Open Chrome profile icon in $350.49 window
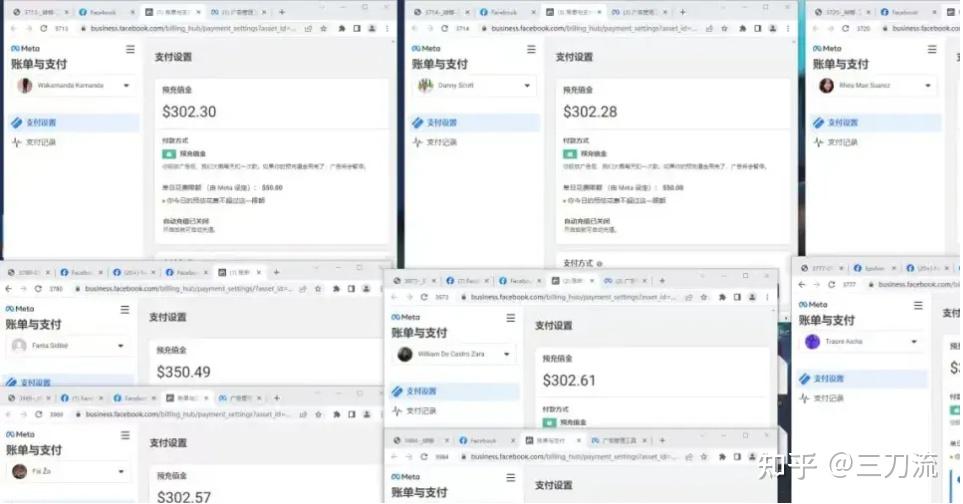Viewport: 963px width, 504px height. (x=367, y=289)
